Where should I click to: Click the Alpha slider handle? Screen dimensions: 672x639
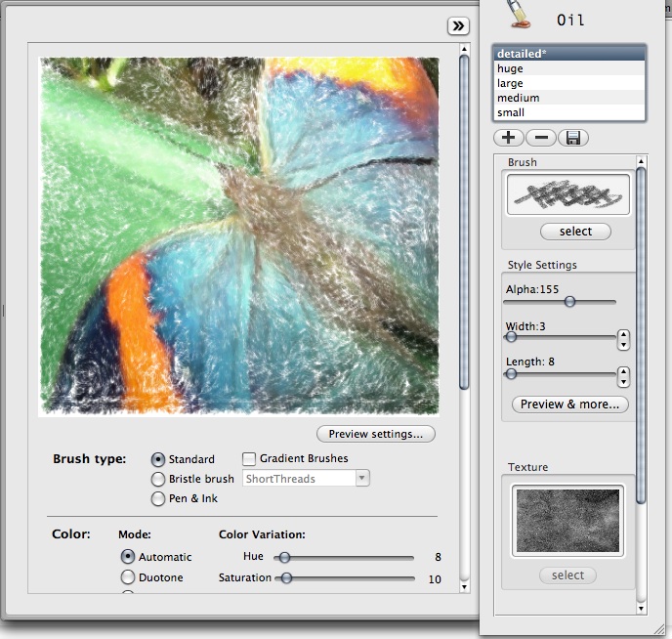click(x=569, y=302)
